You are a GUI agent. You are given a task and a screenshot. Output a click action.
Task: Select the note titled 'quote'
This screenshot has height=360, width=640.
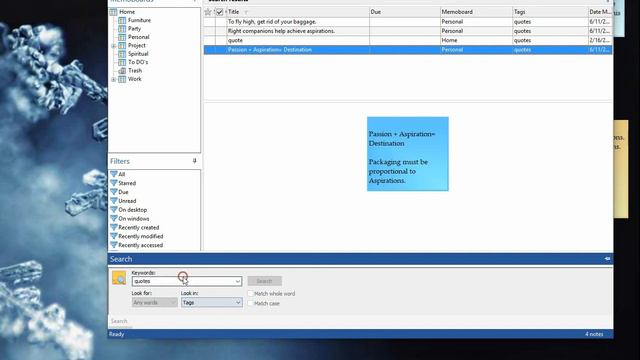click(x=408, y=40)
